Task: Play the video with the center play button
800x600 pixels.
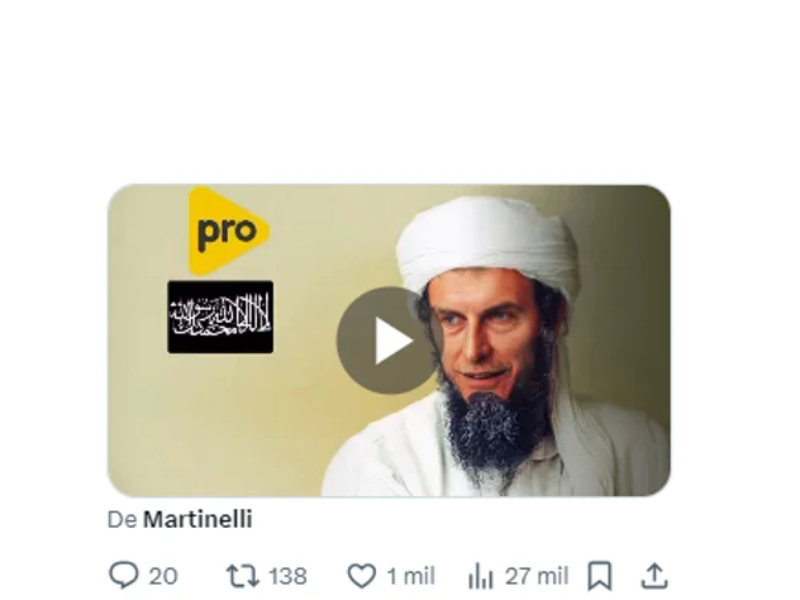Action: tap(389, 340)
